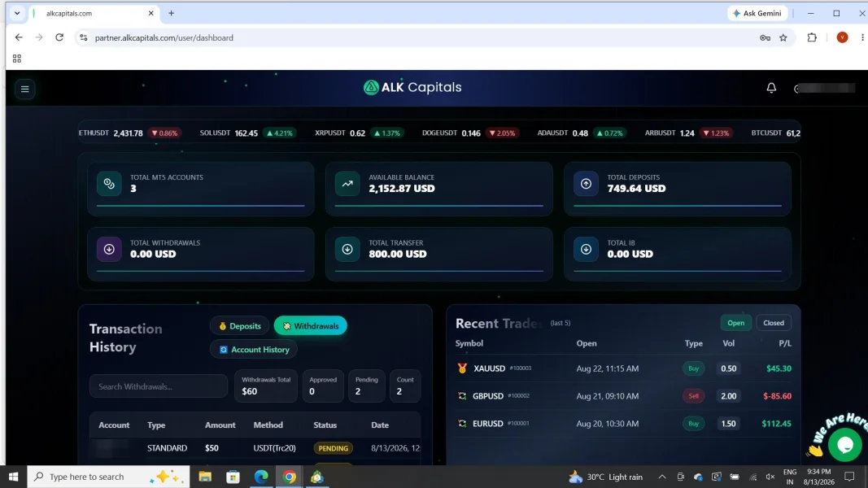
Task: Open Microsoft Edge from taskbar
Action: [261, 477]
